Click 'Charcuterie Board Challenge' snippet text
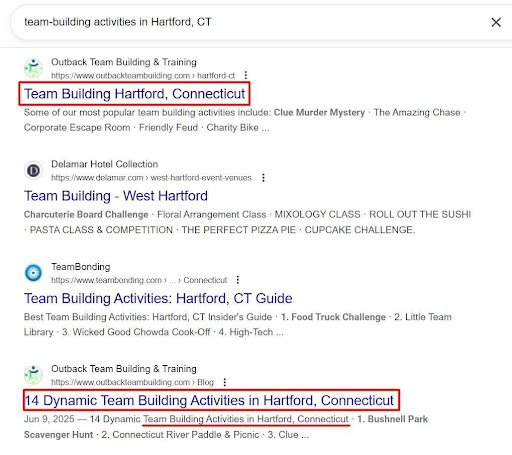The image size is (512, 455). tap(86, 215)
